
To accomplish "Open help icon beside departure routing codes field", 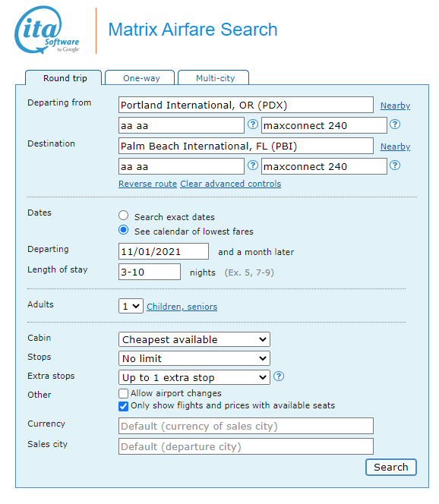I will [x=253, y=124].
